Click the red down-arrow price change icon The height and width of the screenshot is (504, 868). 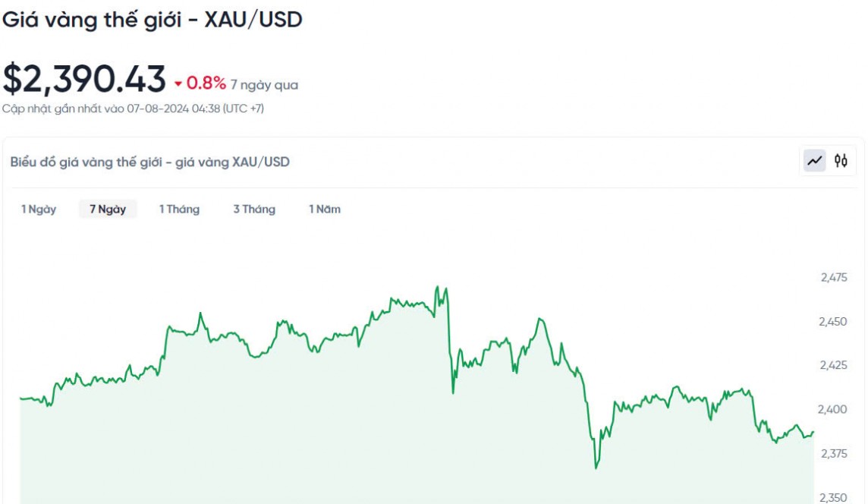pyautogui.click(x=178, y=84)
